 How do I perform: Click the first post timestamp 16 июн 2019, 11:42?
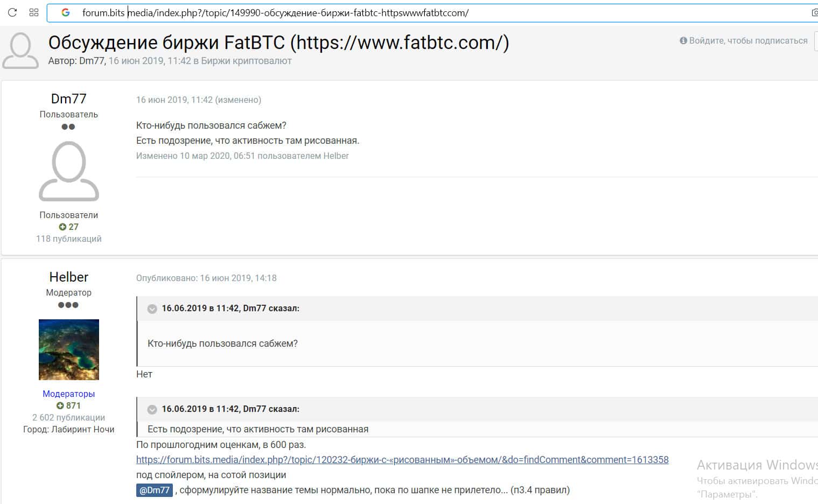pos(174,100)
